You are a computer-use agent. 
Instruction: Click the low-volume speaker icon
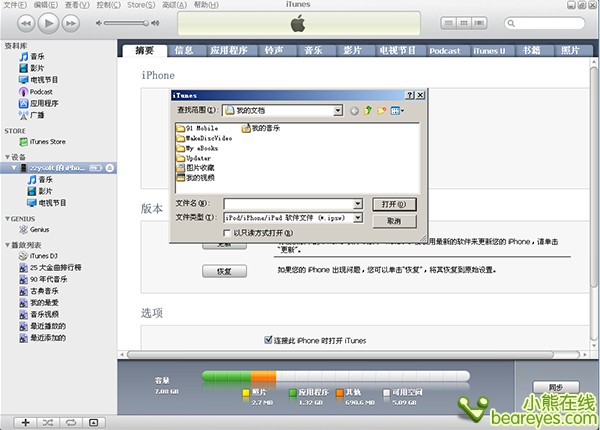tap(99, 23)
